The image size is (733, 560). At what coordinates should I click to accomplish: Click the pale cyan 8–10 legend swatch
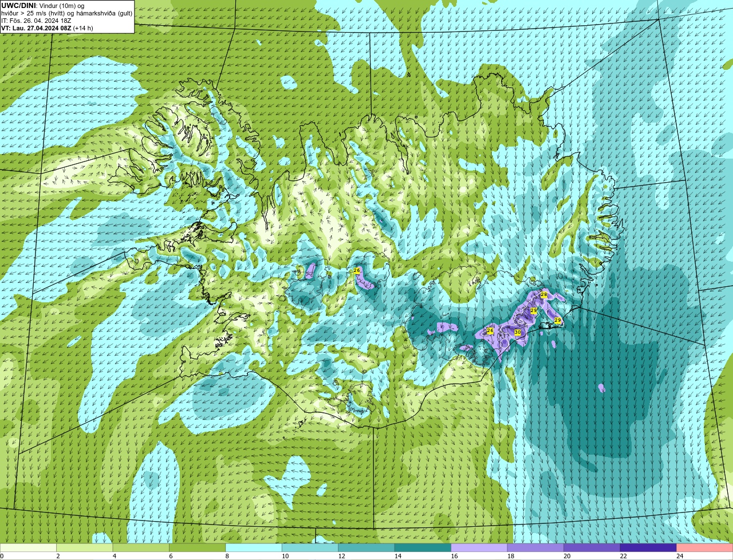pyautogui.click(x=254, y=547)
